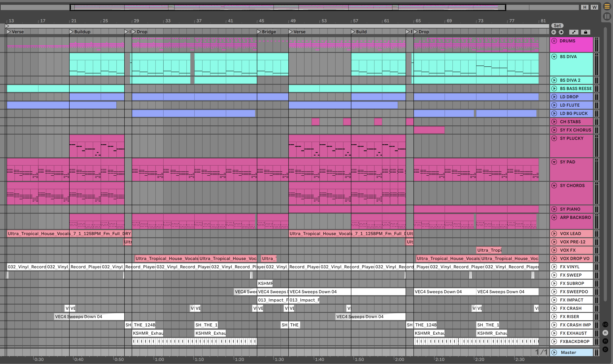
Task: Toggle the Mixer (M) section visibility
Action: (605, 341)
